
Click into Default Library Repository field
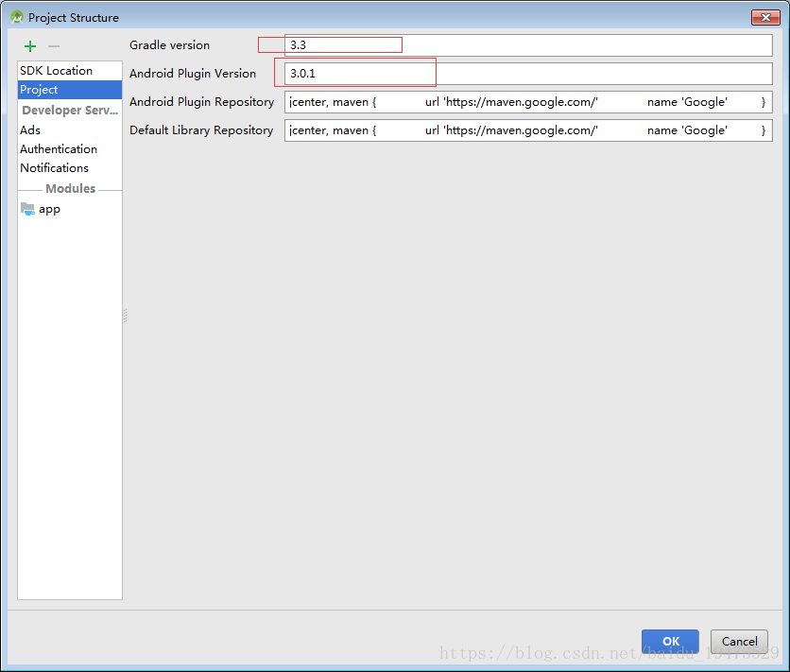(527, 130)
